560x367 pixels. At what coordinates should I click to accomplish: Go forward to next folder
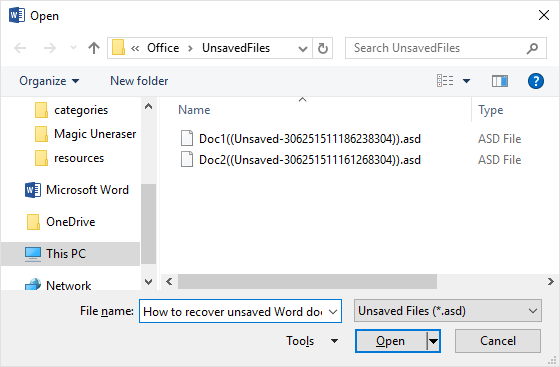pyautogui.click(x=50, y=48)
